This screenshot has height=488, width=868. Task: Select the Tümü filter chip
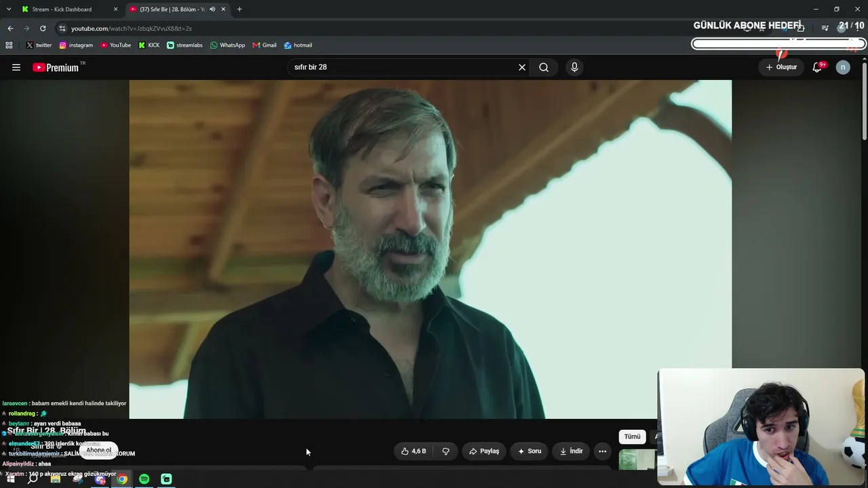click(x=632, y=436)
